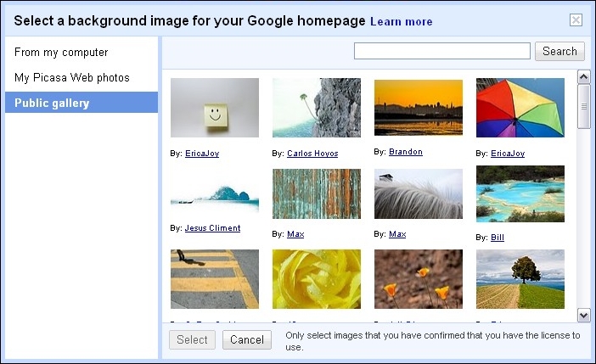Screen dimensions: 596x364
Task: Open Jesus Climent author link
Action: [x=212, y=228]
